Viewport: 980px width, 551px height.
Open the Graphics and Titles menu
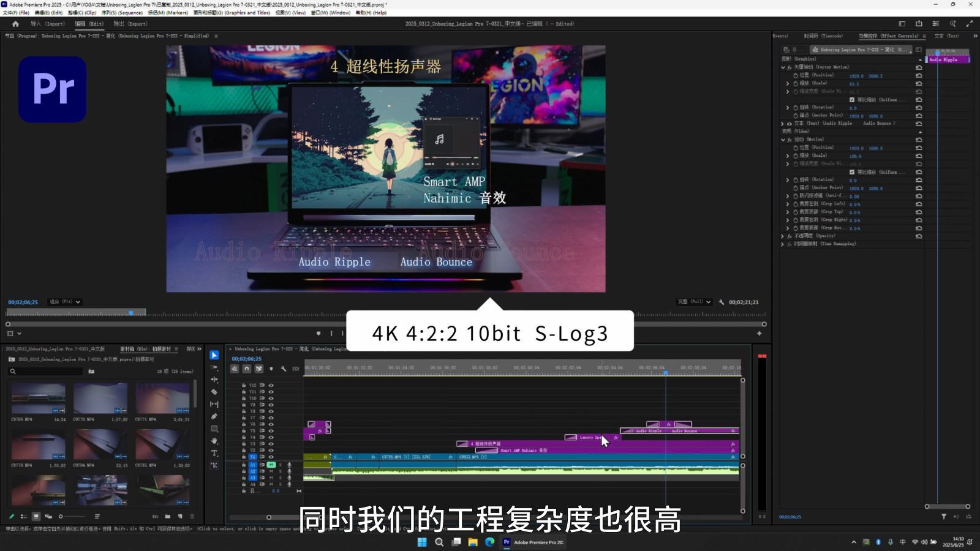click(232, 12)
